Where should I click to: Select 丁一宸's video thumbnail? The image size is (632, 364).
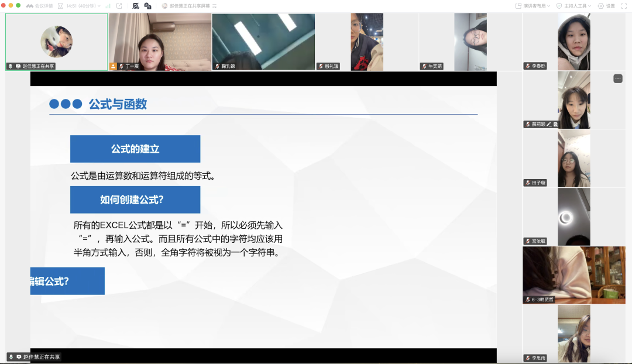click(160, 40)
